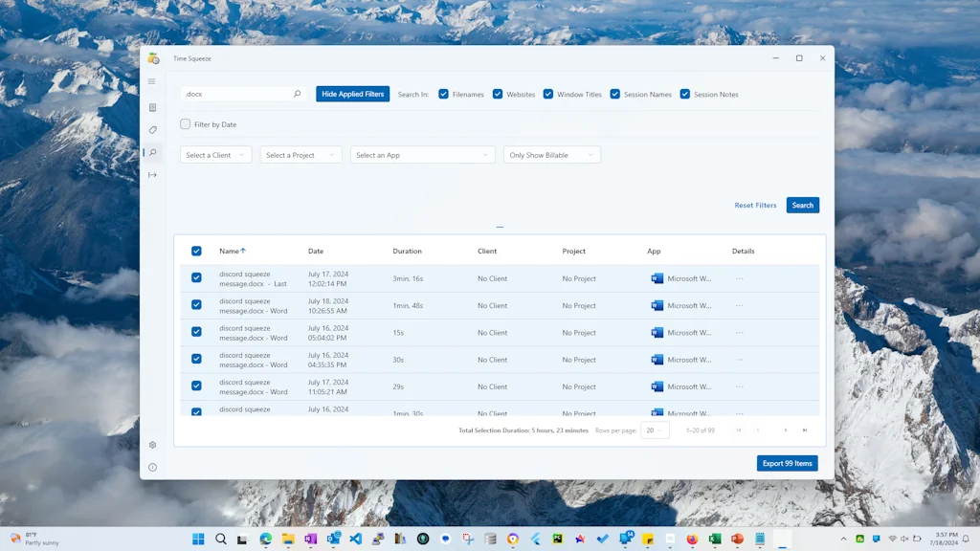Click the .docx search input field

234,95
